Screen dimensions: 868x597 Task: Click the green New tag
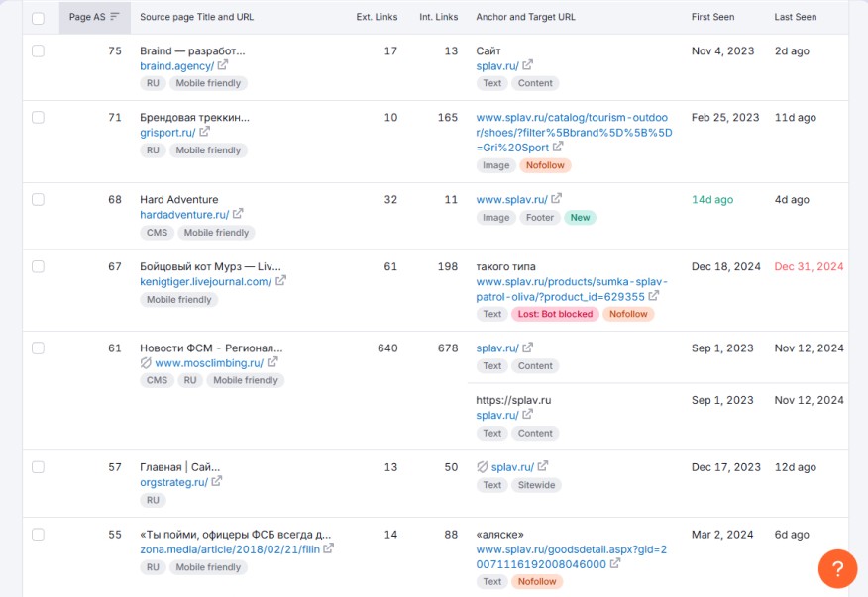581,218
